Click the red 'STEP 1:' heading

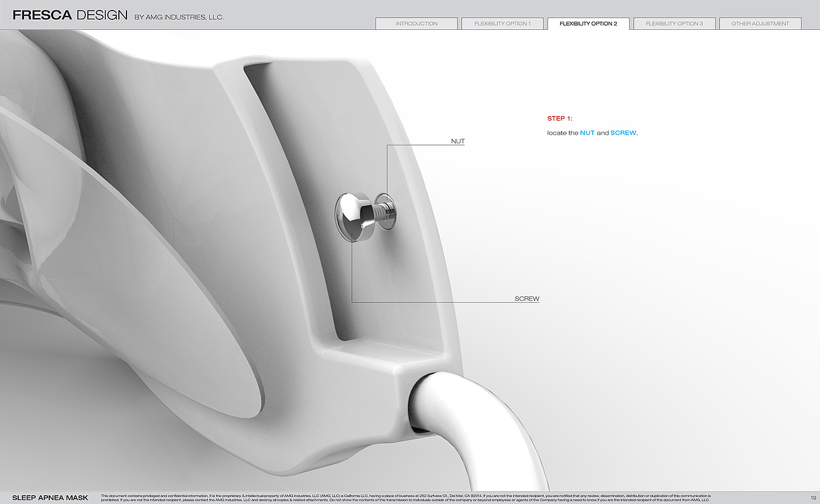560,119
